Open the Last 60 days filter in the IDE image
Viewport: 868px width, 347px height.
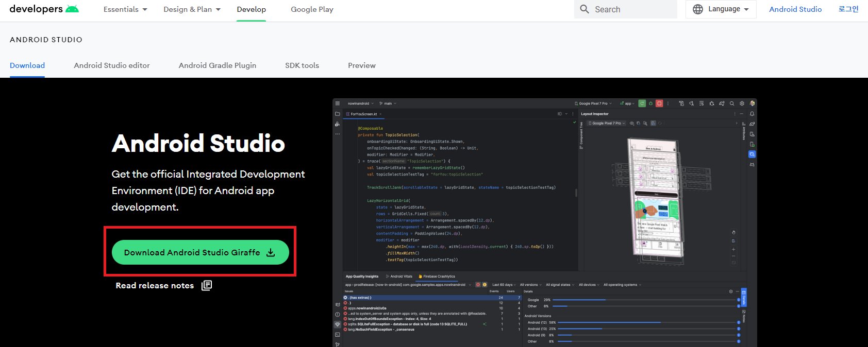pos(504,285)
